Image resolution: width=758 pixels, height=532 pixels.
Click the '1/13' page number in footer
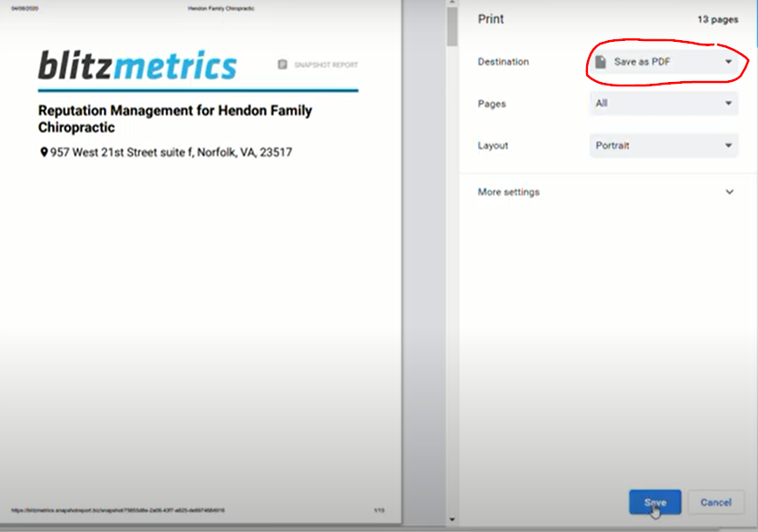[x=379, y=510]
